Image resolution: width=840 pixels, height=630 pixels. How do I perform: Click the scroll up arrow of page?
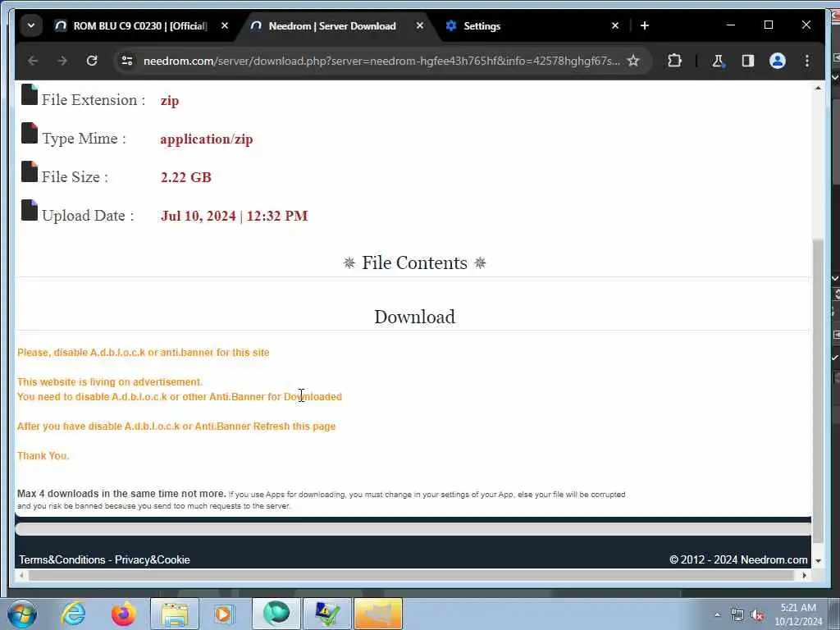click(x=818, y=88)
